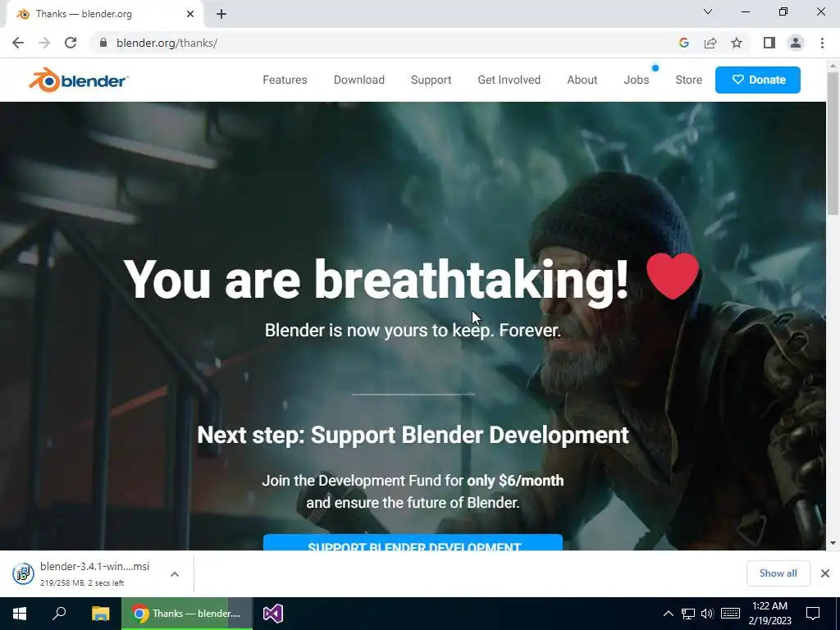
Task: Select the Thanks — blender.org browser tab
Action: (104, 14)
